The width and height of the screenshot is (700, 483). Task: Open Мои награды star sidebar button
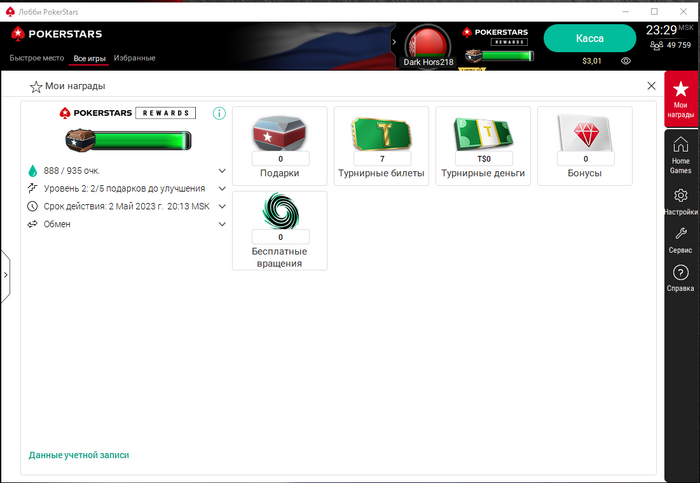680,99
